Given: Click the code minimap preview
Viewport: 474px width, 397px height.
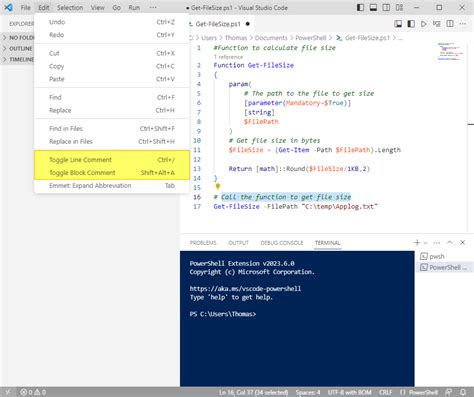Looking at the screenshot, I should [x=450, y=52].
